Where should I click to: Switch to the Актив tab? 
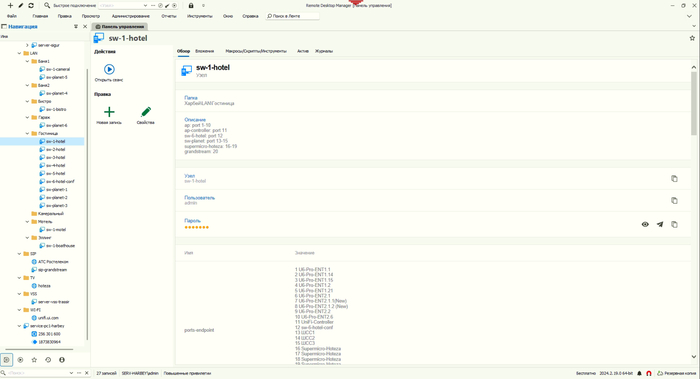303,51
